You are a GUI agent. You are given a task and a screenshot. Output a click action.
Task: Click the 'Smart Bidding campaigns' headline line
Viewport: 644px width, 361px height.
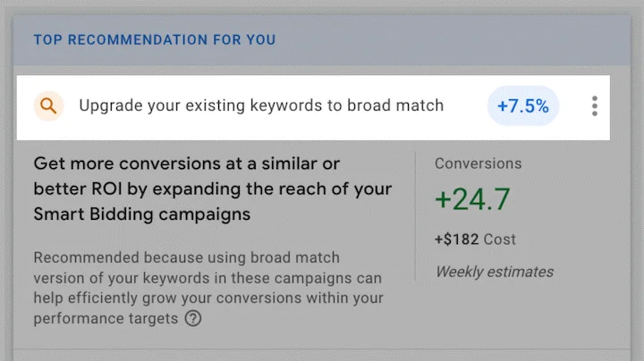point(141,214)
